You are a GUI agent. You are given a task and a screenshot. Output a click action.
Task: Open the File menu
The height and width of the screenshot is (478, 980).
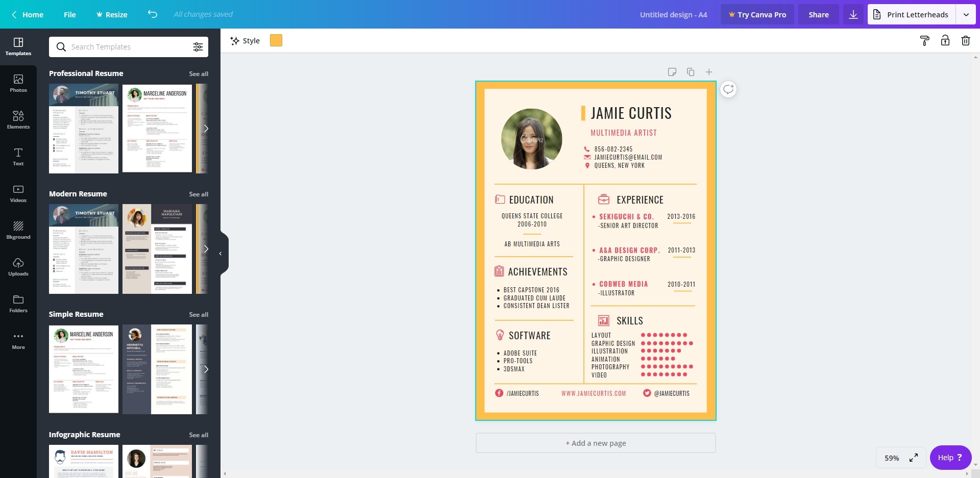70,15
